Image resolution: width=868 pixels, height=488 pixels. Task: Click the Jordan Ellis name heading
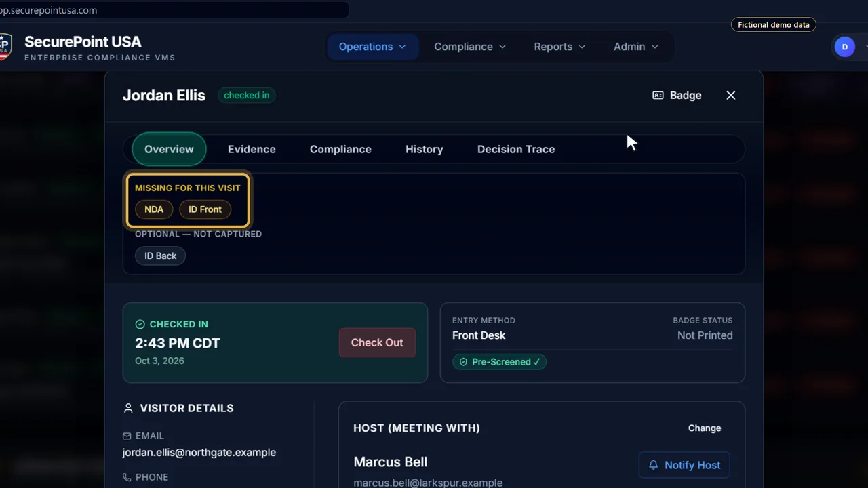tap(164, 96)
